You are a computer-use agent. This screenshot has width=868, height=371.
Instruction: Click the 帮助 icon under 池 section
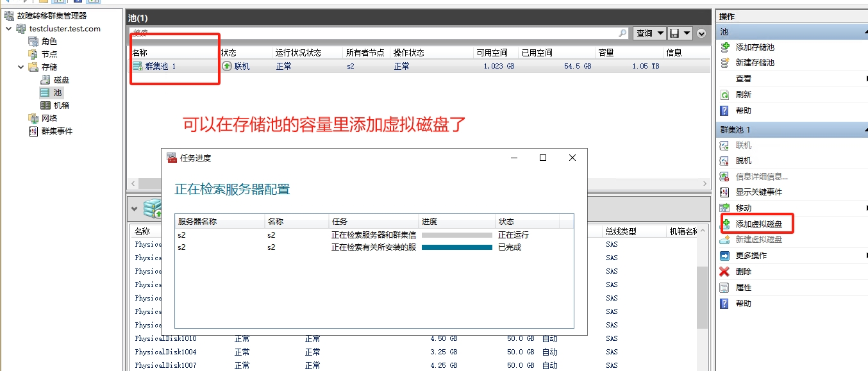click(725, 110)
